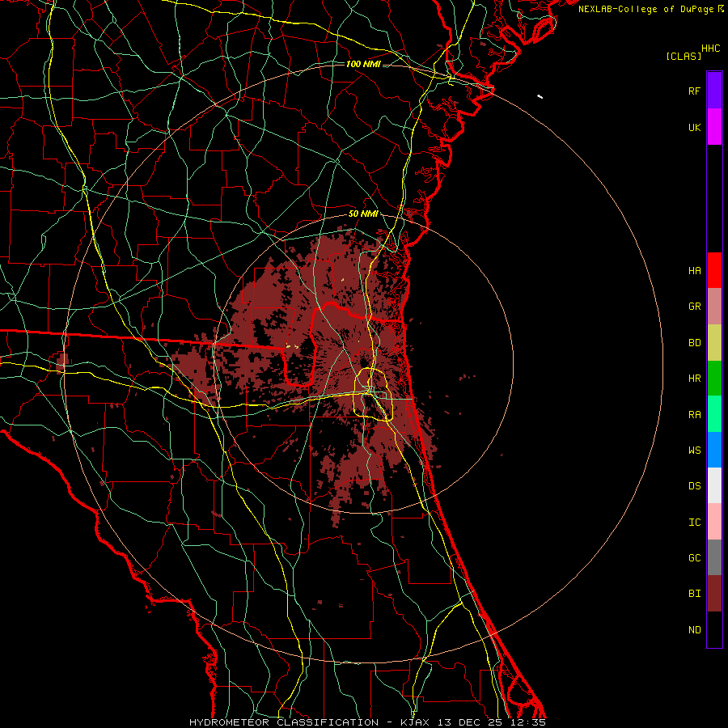Click the purple RF color swatch
Image resolution: width=728 pixels, height=728 pixels.
point(714,90)
